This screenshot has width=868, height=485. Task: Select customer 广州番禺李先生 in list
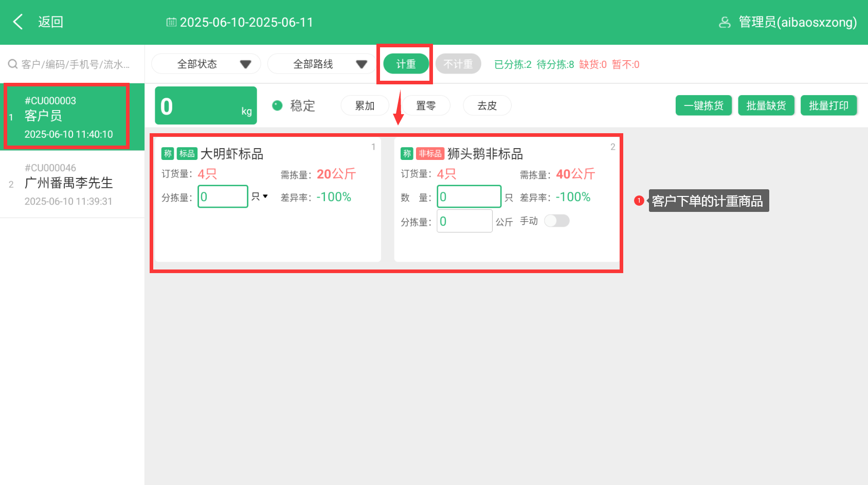pyautogui.click(x=68, y=184)
